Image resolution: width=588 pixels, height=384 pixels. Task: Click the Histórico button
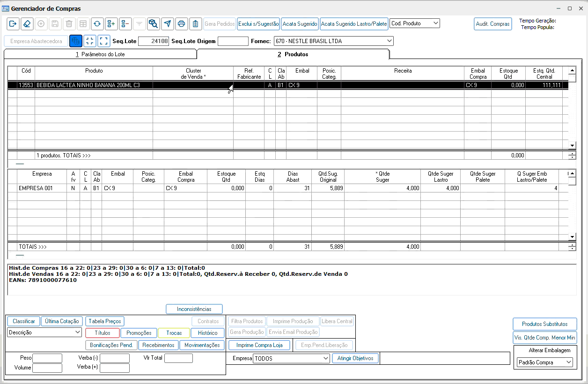tap(208, 333)
